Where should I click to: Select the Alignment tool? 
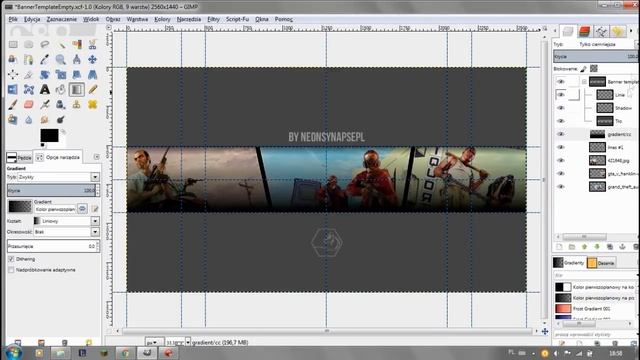[13, 74]
